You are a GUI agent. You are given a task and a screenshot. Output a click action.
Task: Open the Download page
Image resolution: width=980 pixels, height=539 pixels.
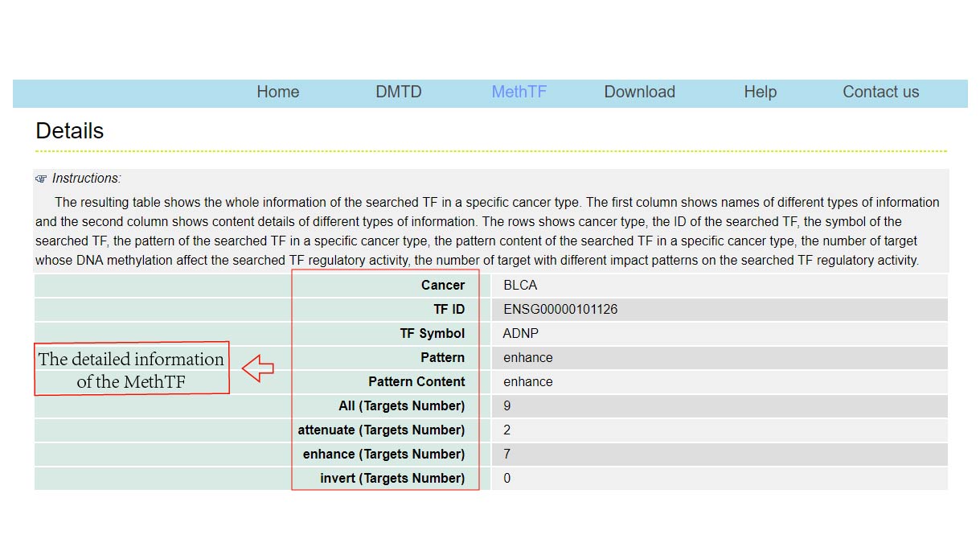point(639,92)
